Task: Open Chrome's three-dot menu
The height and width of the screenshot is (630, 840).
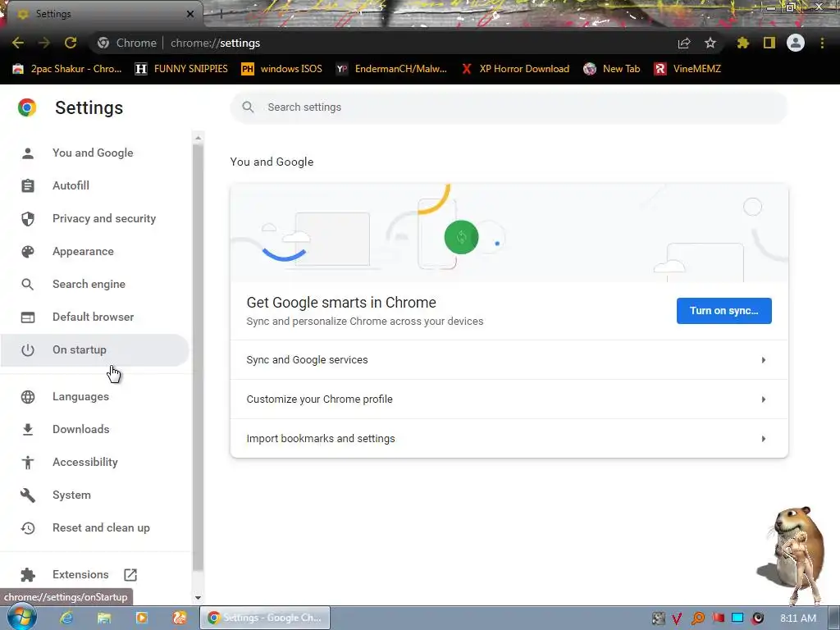Action: coord(822,43)
